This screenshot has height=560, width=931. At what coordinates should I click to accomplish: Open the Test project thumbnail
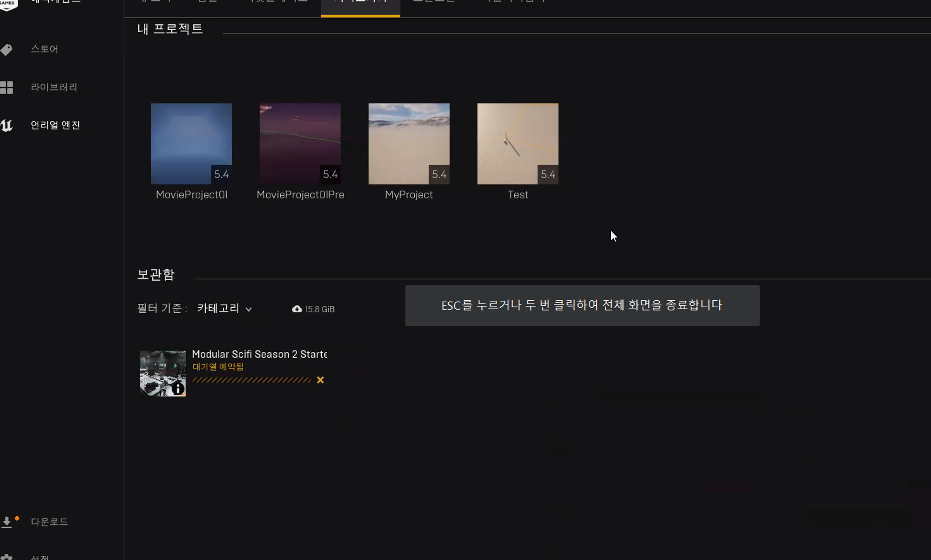pos(518,144)
